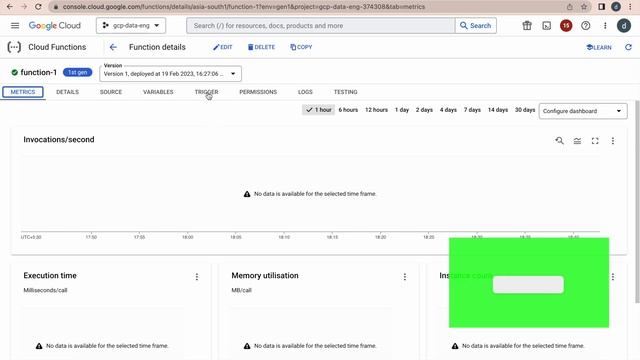Open more options on Invocations chart

(613, 141)
